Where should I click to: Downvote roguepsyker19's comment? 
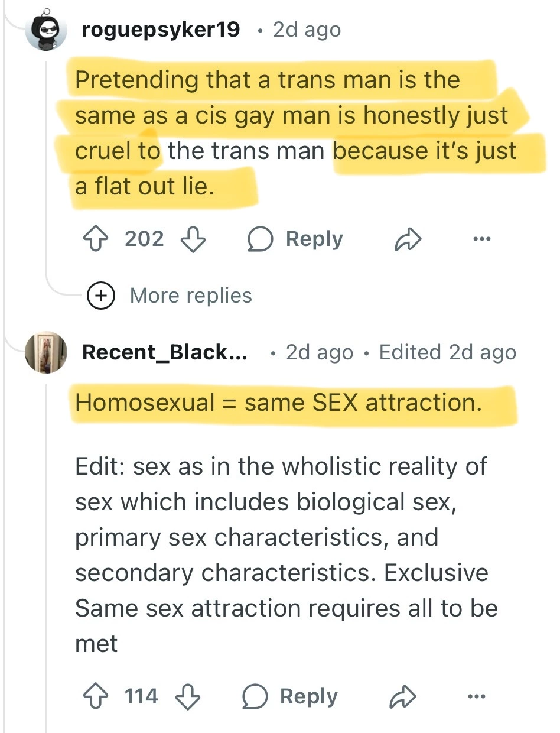(x=191, y=239)
